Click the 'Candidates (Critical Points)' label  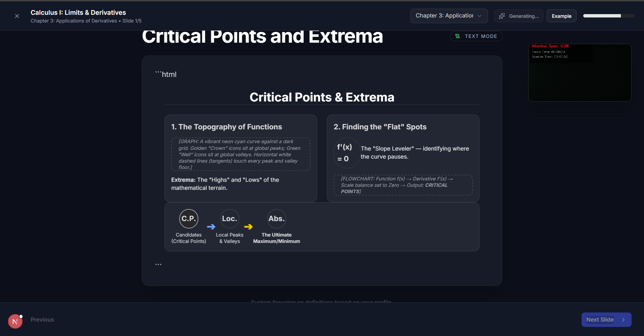click(x=189, y=238)
